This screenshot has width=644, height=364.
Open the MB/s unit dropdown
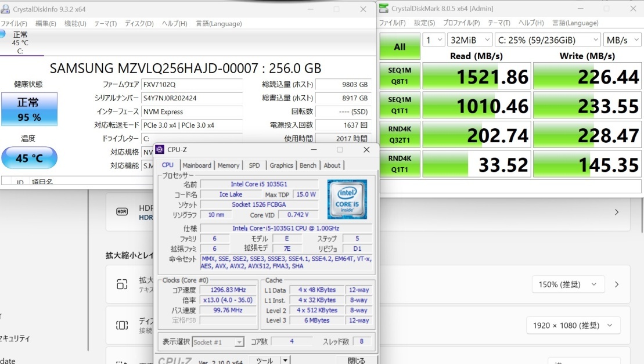[622, 40]
